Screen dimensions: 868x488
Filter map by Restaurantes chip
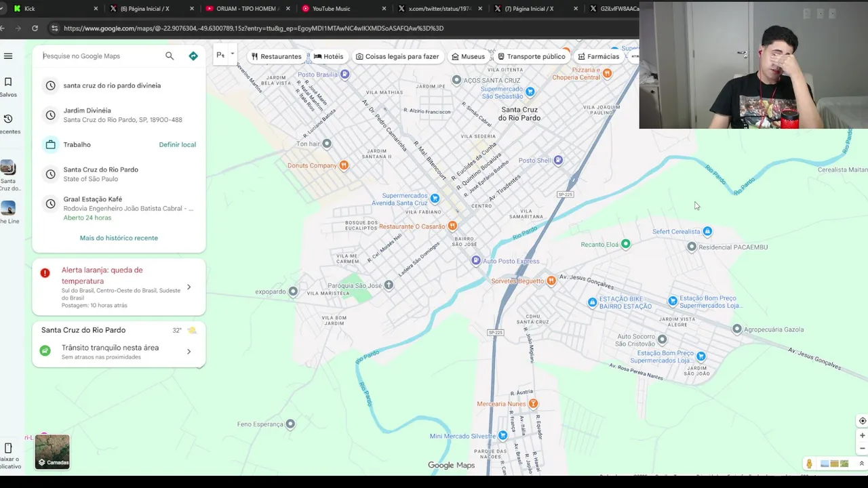tap(276, 56)
